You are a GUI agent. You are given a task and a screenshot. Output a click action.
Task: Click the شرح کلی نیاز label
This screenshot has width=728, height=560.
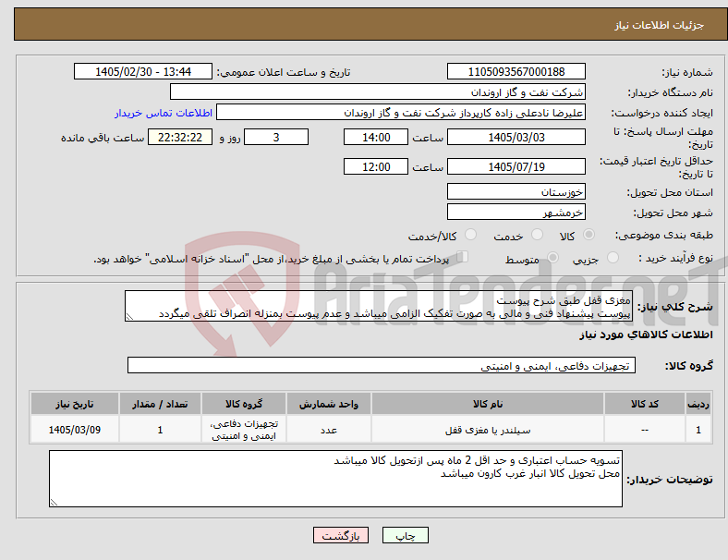pos(674,307)
